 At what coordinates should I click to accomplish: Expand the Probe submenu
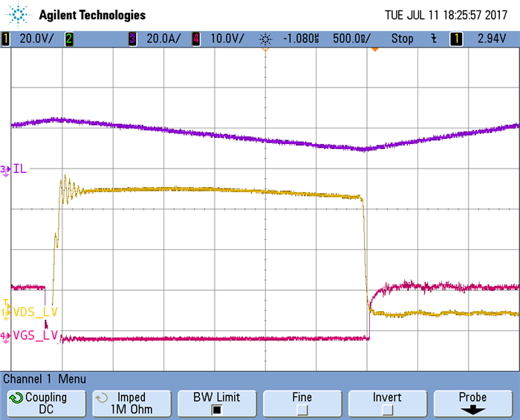pos(473,402)
